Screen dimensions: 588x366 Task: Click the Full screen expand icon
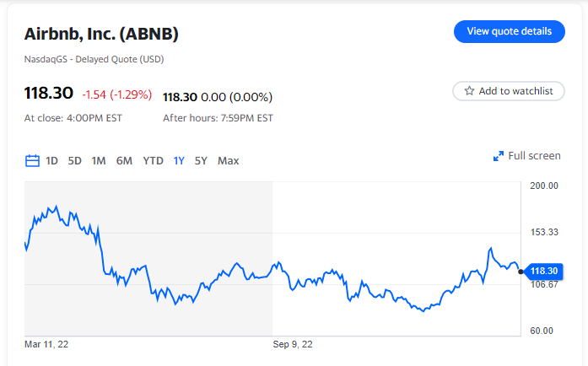[x=499, y=156]
